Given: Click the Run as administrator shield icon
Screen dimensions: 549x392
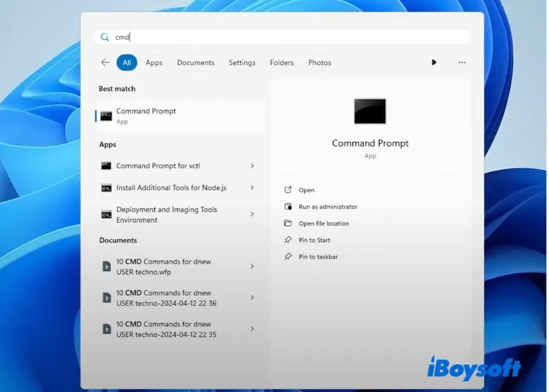Looking at the screenshot, I should tap(288, 207).
